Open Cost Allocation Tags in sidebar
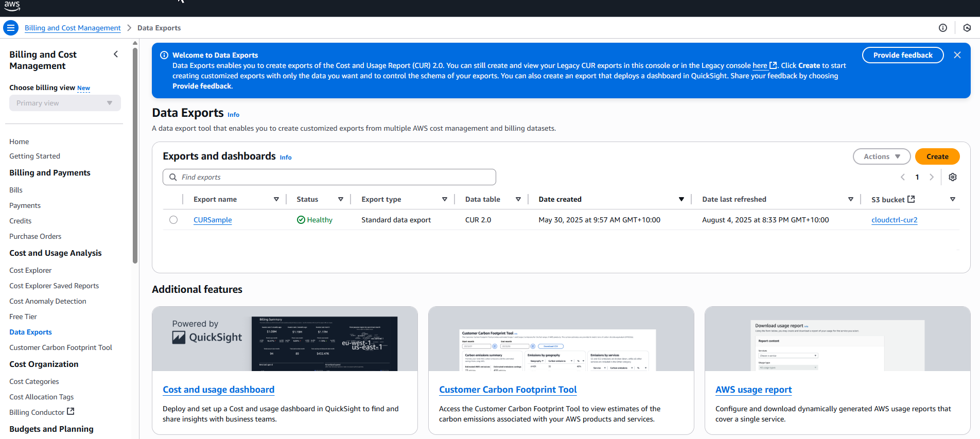Screen dimensions: 980x439 coord(41,397)
